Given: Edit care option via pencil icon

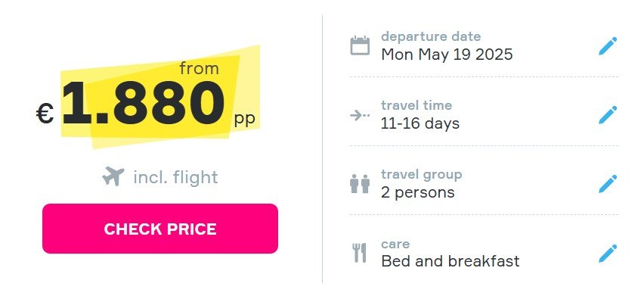Looking at the screenshot, I should pyautogui.click(x=608, y=253).
